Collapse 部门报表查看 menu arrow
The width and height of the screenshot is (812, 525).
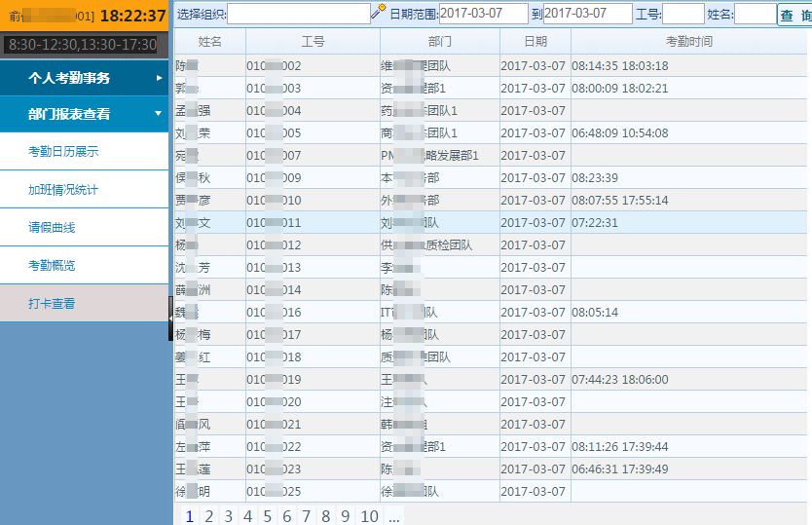[x=158, y=114]
